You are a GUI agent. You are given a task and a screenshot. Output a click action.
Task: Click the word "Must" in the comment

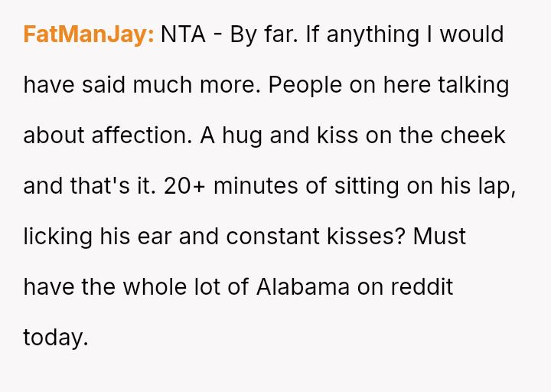[439, 237]
